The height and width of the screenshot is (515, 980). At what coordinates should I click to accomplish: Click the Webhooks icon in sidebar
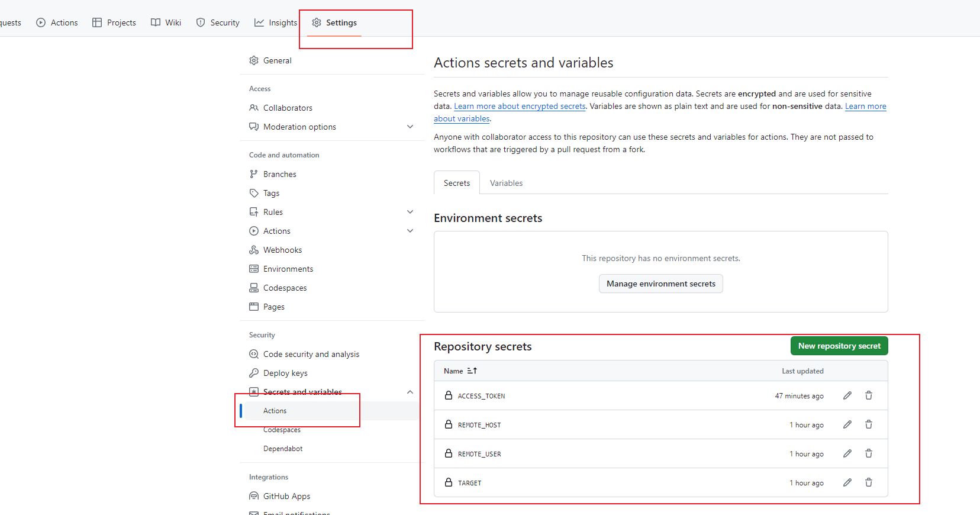tap(254, 250)
